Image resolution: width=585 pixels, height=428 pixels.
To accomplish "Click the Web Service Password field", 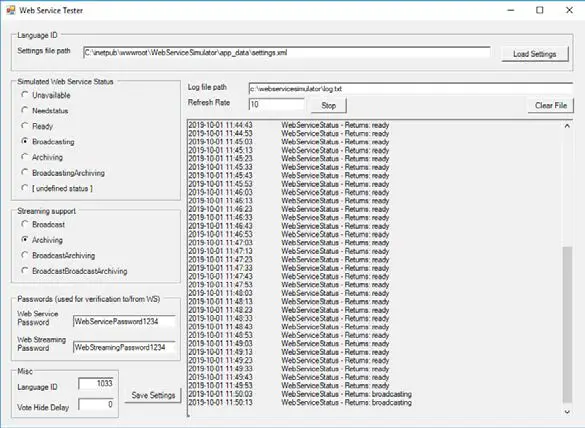I will tap(124, 321).
